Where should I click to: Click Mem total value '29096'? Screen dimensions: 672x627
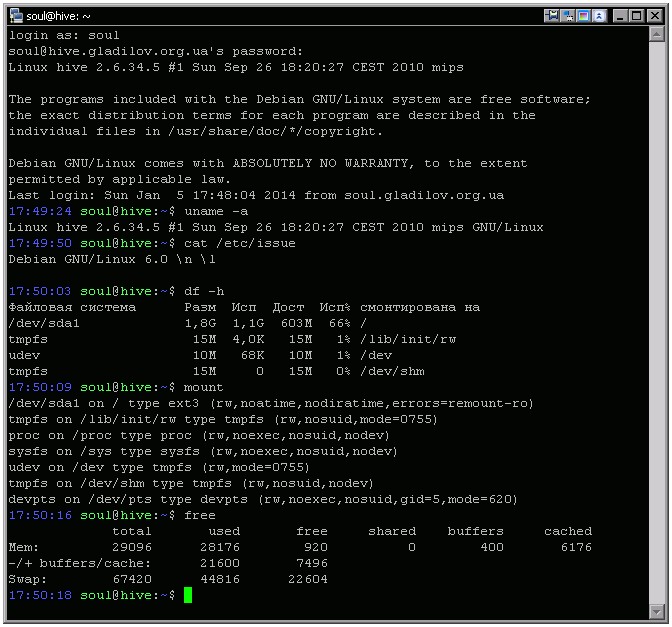click(132, 547)
